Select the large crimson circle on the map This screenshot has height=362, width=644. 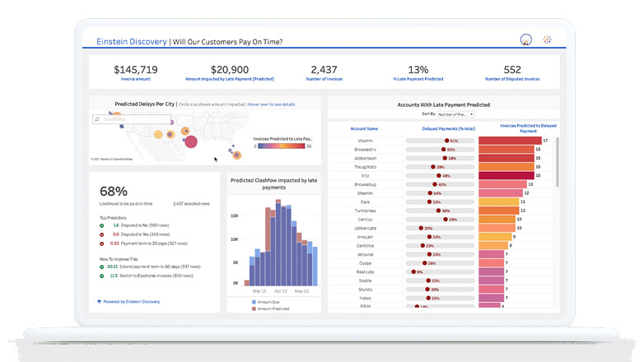191,142
